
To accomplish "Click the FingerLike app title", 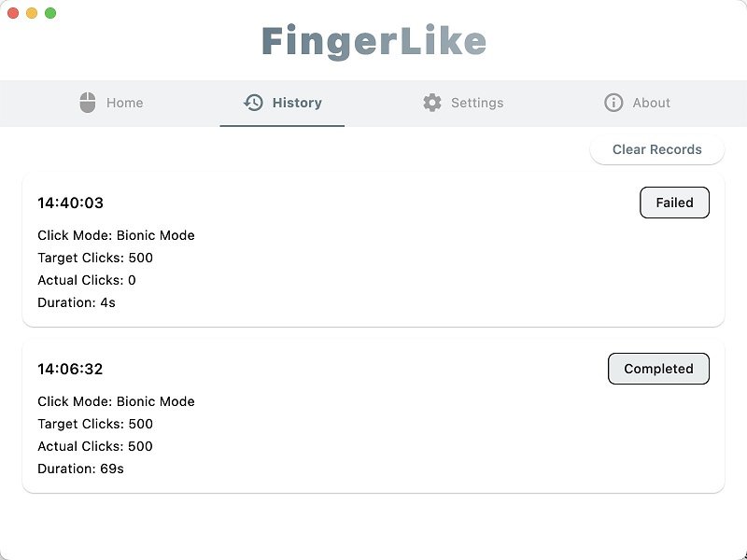I will click(x=373, y=42).
